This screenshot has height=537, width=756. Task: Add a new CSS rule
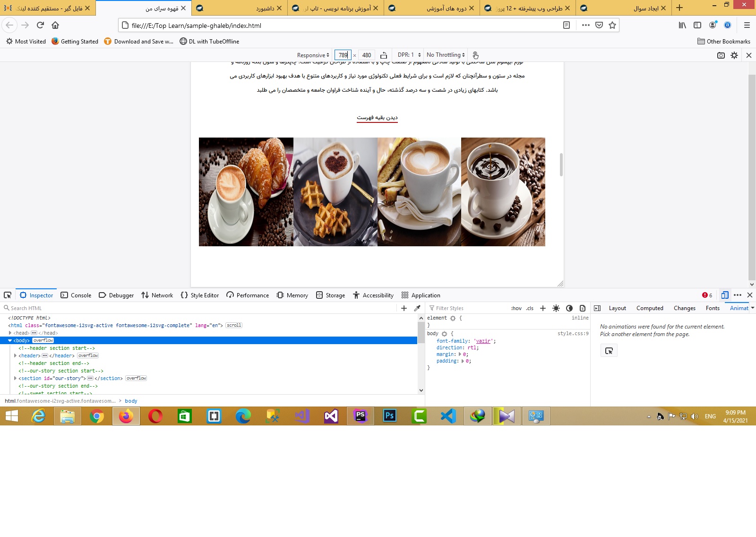click(x=543, y=308)
